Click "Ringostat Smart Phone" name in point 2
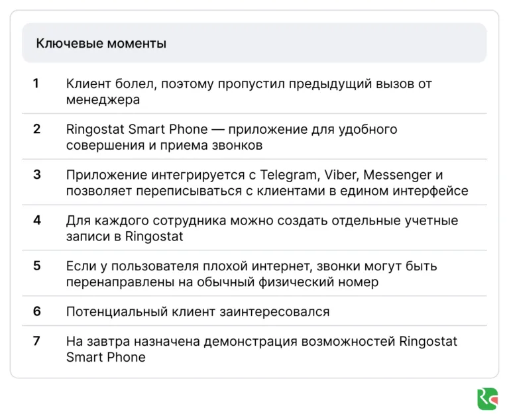509x420 pixels. (137, 129)
